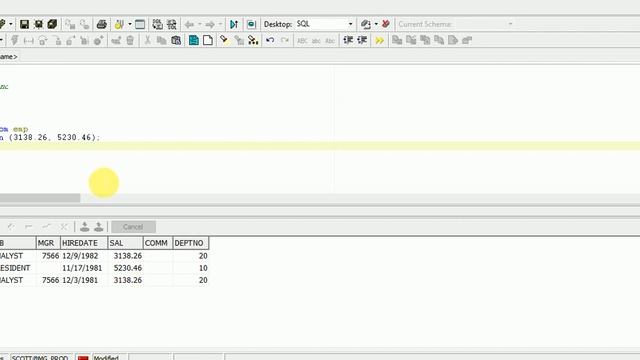Image resolution: width=640 pixels, height=360 pixels.
Task: Click the SCOTT@MG_PROD status bar entry
Action: click(41, 357)
